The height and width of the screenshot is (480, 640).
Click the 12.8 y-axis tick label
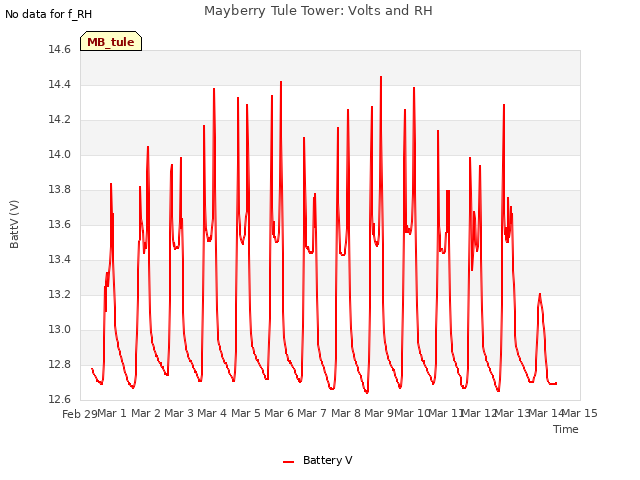(60, 364)
